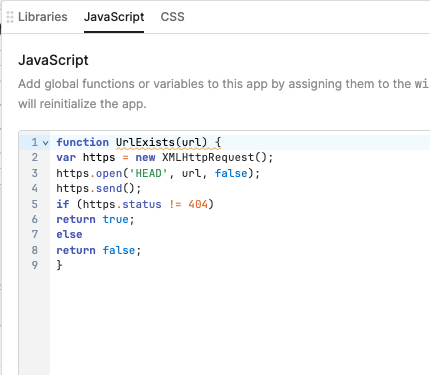This screenshot has height=375, width=430.
Task: Click the closing brace on line 9
Action: point(59,265)
